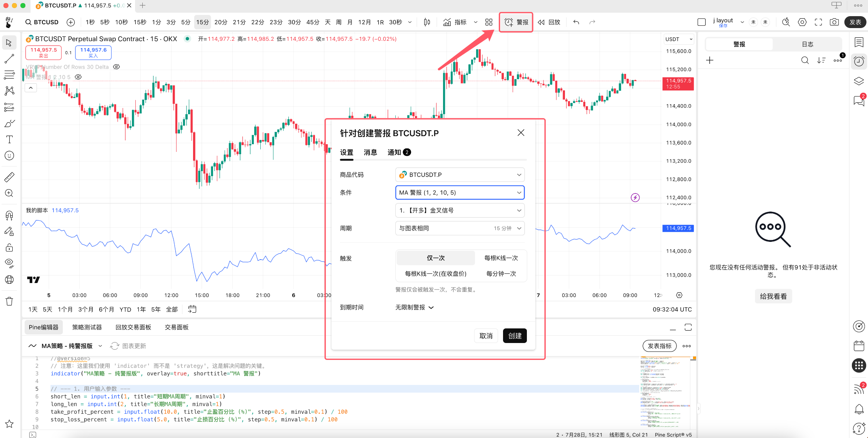868x438 pixels.
Task: Click the Publish indicator button
Action: pos(660,346)
